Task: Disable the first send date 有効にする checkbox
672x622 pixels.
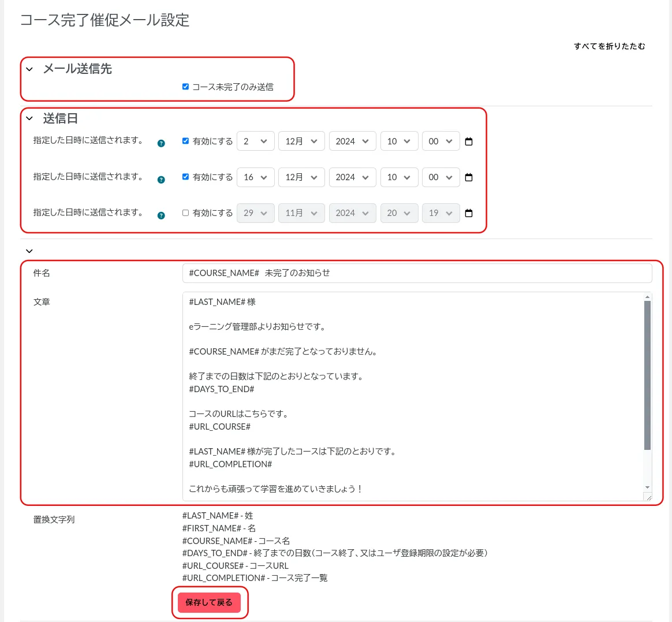Action: click(x=185, y=141)
